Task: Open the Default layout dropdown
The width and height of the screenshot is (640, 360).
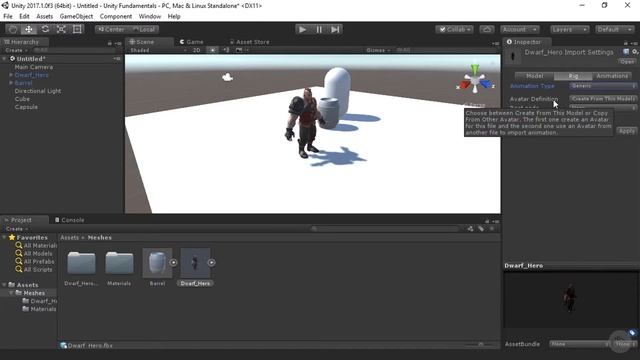Action: 614,29
